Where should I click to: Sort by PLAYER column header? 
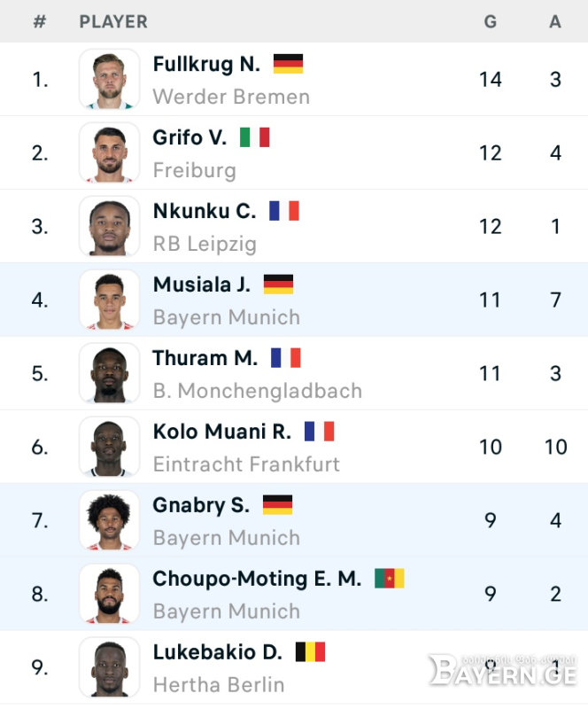pos(113,21)
